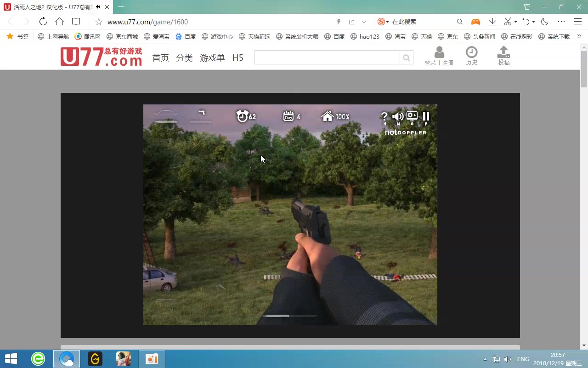
Task: Open the 首页 navigation item
Action: click(161, 57)
